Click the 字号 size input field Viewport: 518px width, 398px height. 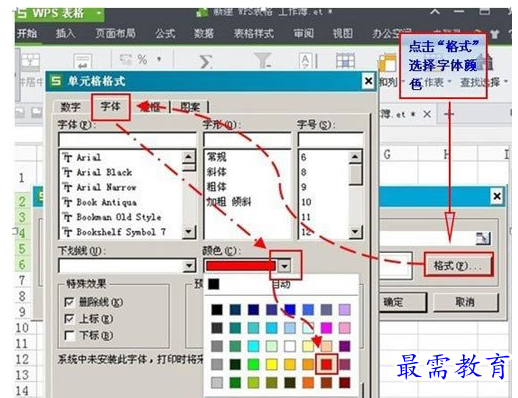click(331, 140)
